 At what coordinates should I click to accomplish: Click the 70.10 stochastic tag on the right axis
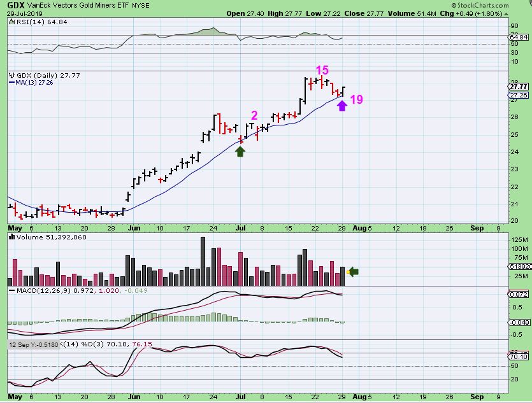tap(519, 357)
